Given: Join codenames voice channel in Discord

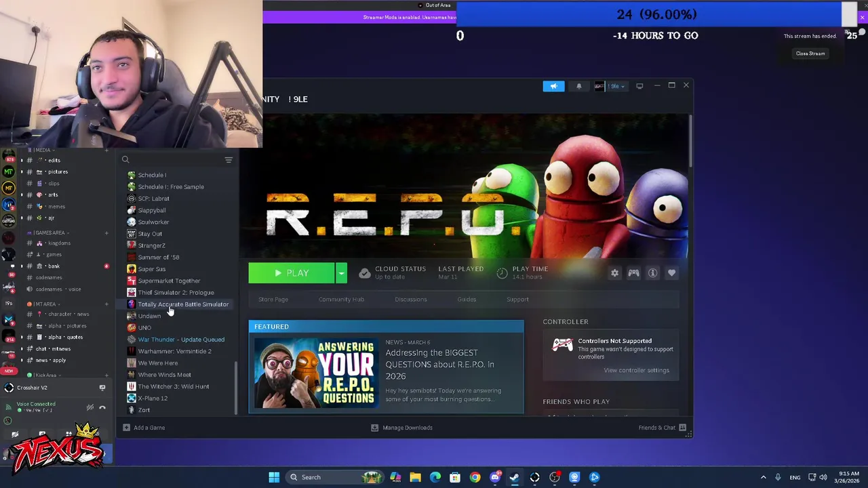Looking at the screenshot, I should pyautogui.click(x=58, y=289).
